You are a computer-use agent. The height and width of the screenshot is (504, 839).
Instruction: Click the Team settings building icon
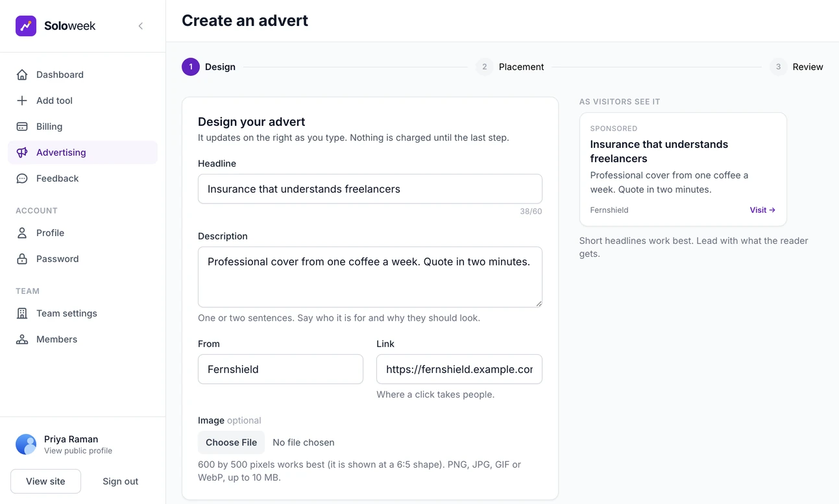22,313
